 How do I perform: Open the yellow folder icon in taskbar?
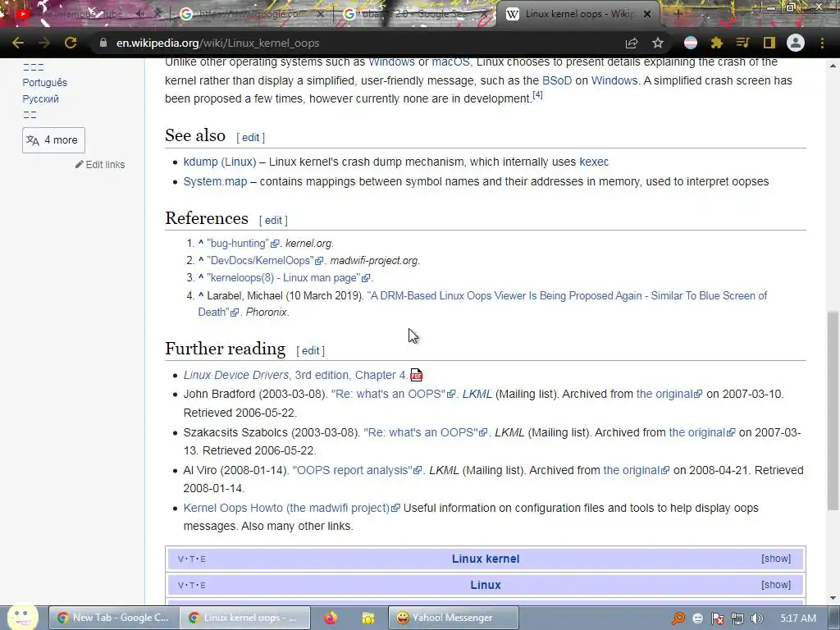368,618
